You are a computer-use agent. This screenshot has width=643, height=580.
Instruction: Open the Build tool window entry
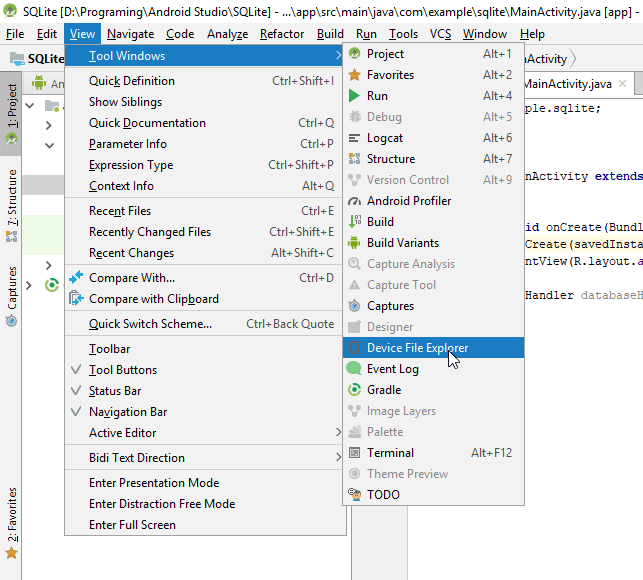click(433, 221)
